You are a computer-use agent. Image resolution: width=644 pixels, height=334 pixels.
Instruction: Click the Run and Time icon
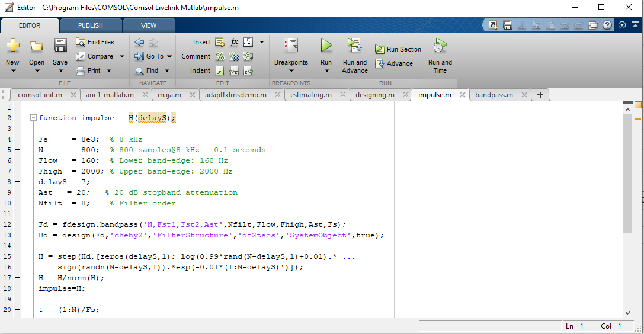click(440, 46)
